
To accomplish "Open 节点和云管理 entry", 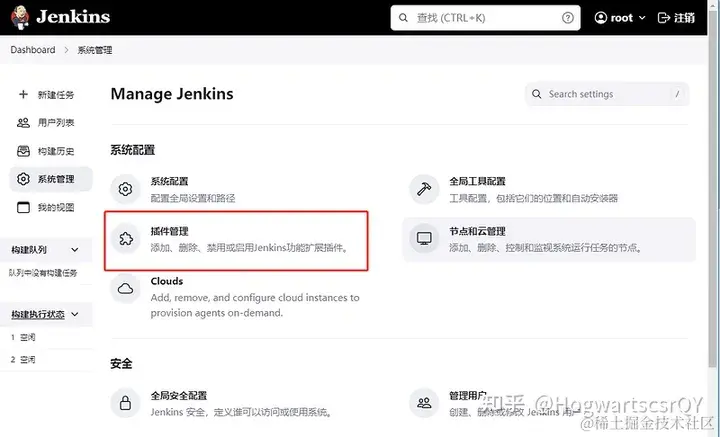I will [549, 239].
